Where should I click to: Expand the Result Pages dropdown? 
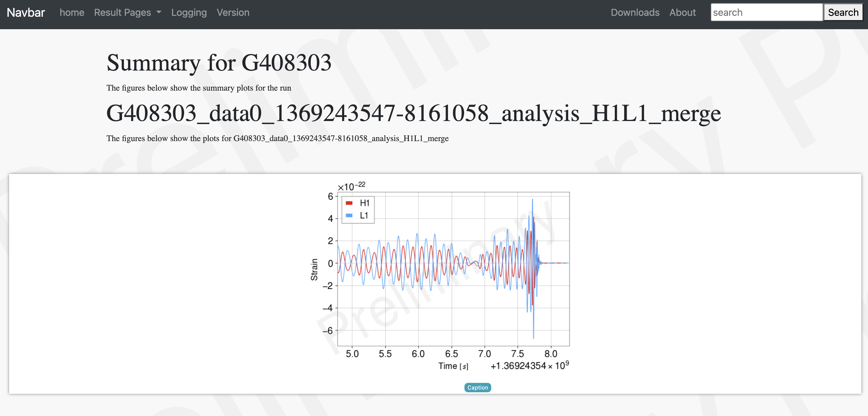(128, 12)
